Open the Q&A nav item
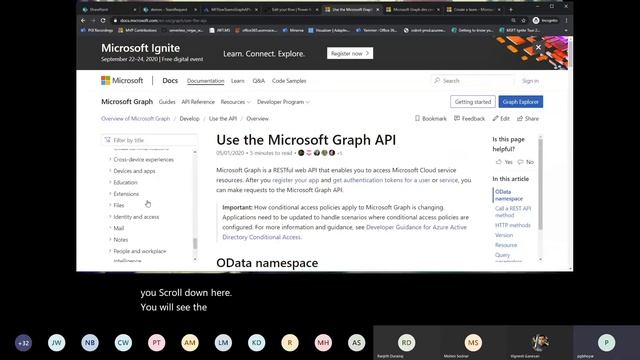Viewport: 640px width, 360px height. [x=258, y=81]
